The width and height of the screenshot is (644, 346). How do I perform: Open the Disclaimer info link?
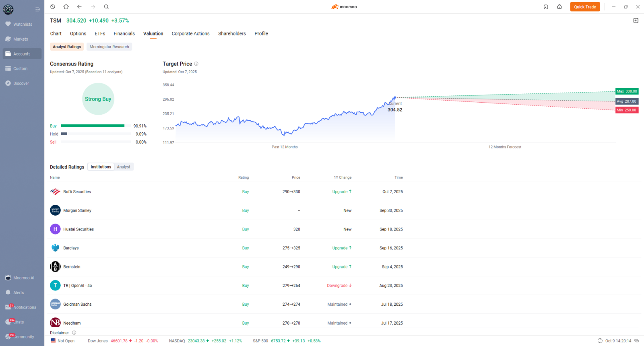pos(74,333)
